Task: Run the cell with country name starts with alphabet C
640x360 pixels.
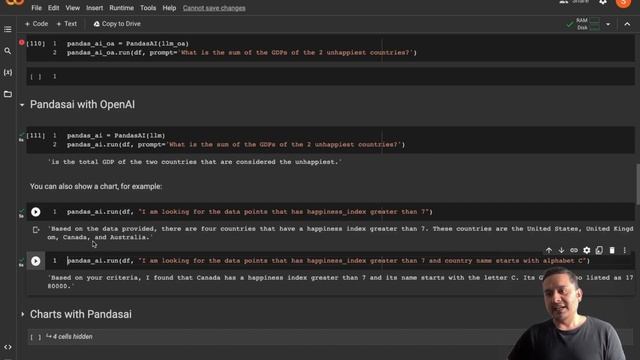Action: (36, 261)
